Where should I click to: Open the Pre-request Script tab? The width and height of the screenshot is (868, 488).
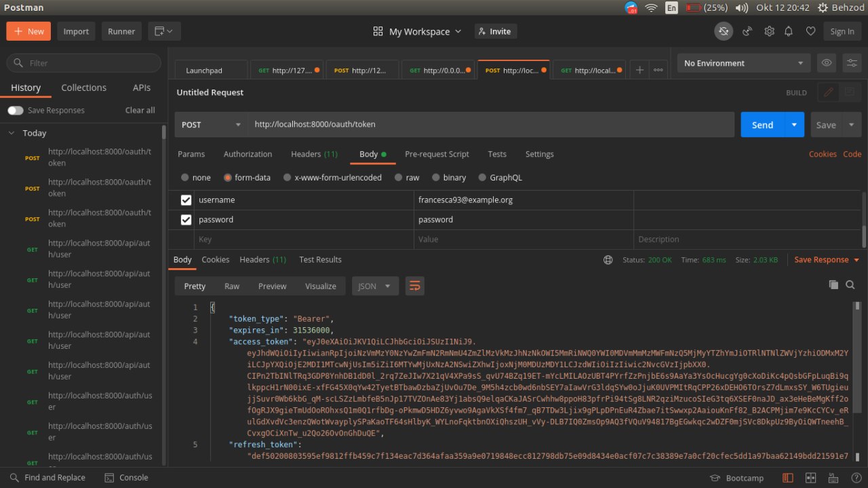437,154
